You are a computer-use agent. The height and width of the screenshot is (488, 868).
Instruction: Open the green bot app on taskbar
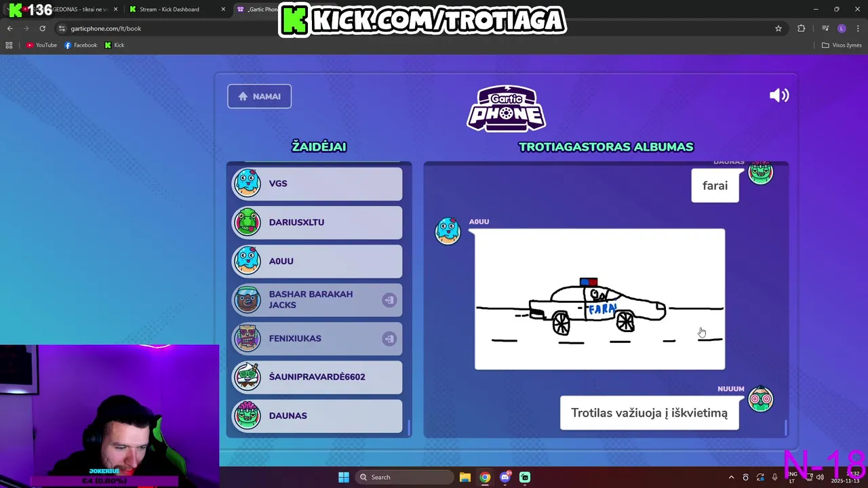[525, 477]
